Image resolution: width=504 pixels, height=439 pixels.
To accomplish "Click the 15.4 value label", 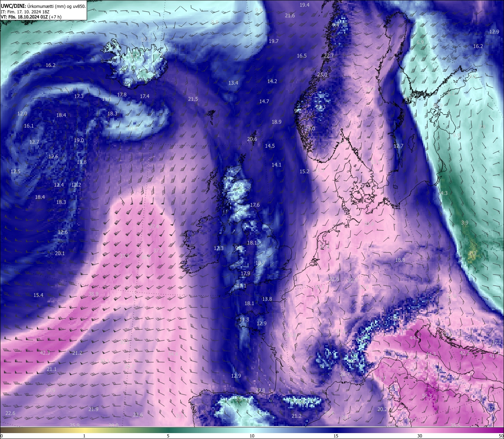I will (38, 295).
